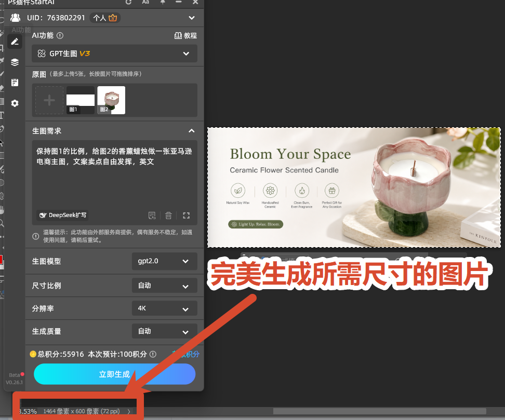Click the 温馨提示 notice text

click(x=117, y=236)
